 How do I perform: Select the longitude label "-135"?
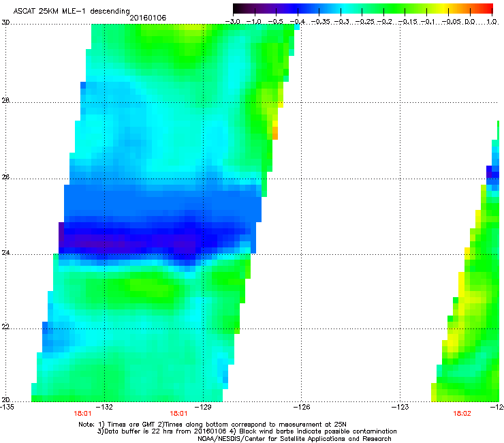[7, 407]
